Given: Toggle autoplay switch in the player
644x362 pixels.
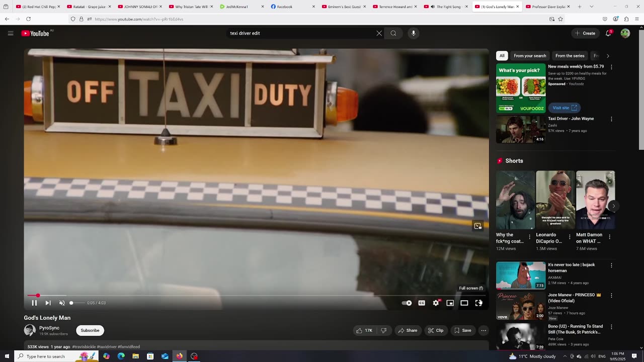Looking at the screenshot, I should (407, 303).
